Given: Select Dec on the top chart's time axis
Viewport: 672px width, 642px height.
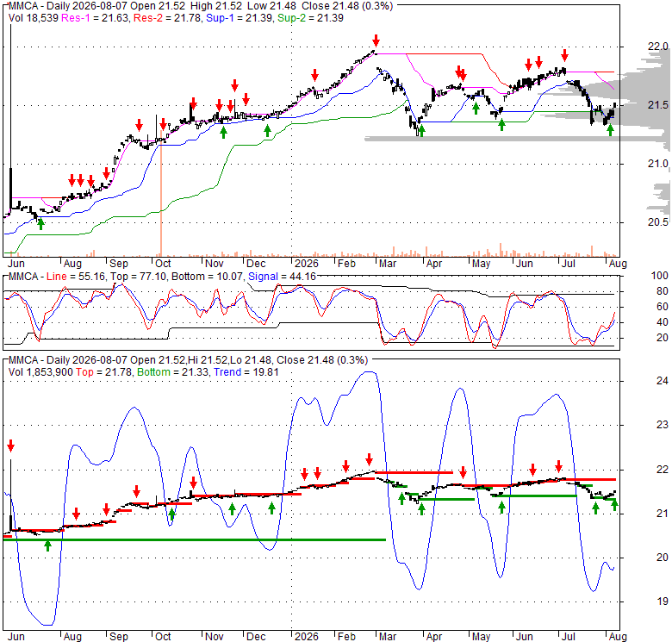Looking at the screenshot, I should click(x=256, y=263).
